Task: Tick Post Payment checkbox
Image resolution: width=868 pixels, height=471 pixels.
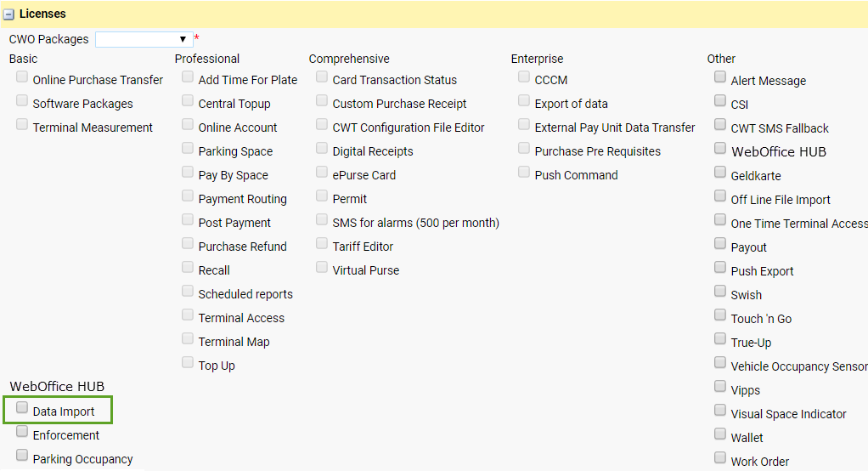Action: pyautogui.click(x=188, y=219)
